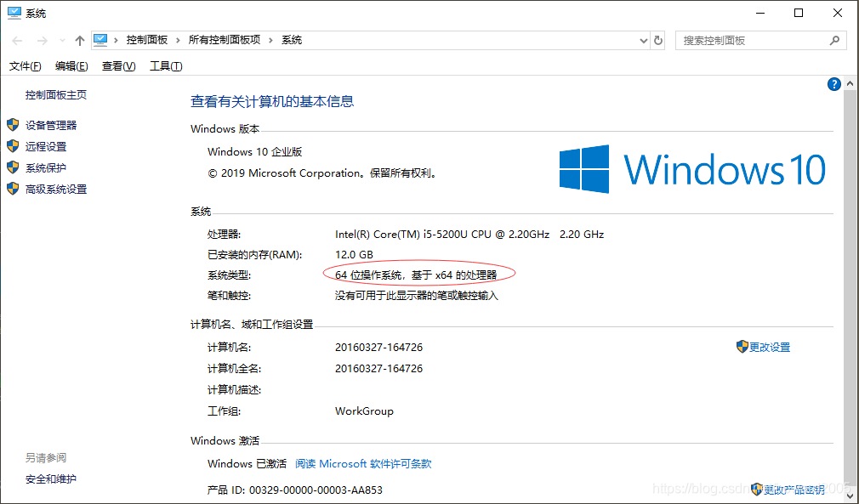This screenshot has width=859, height=504.
Task: Open 控制面板主页 link
Action: pos(56,94)
